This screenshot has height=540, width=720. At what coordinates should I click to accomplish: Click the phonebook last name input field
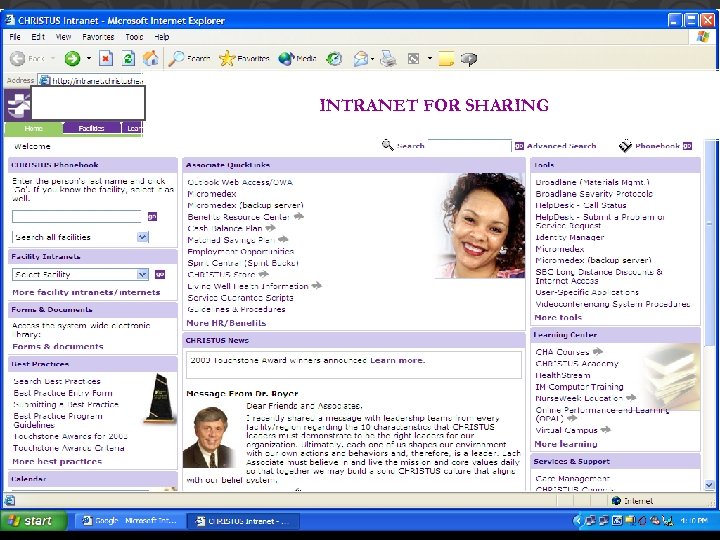click(77, 216)
